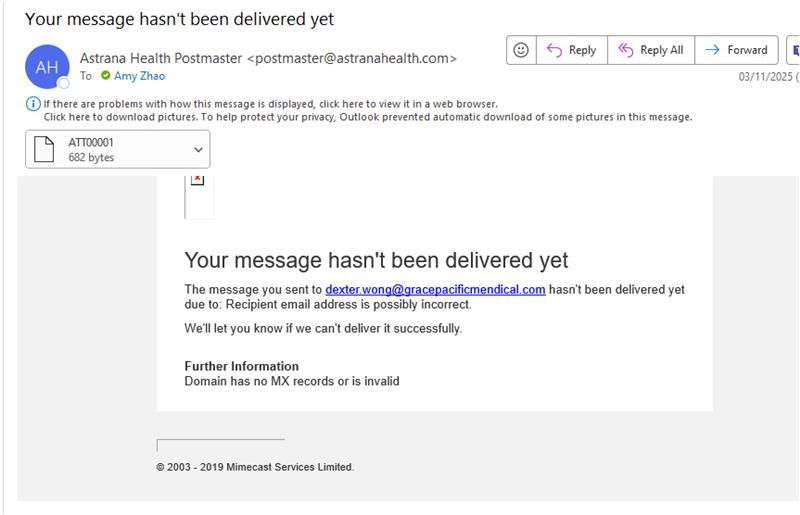Click the emoji reaction smiley icon
Screen dimensions: 800x515
coord(520,50)
